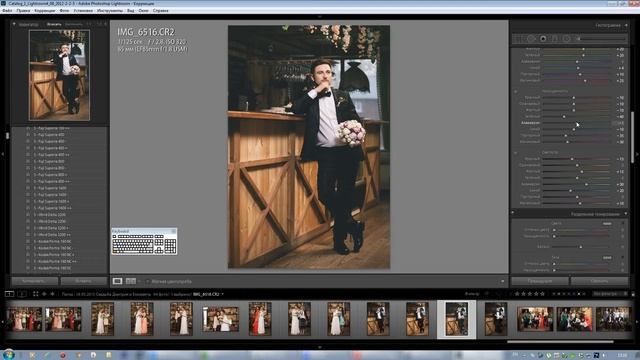Open the Без фильтра filter dropdown

tap(610, 294)
